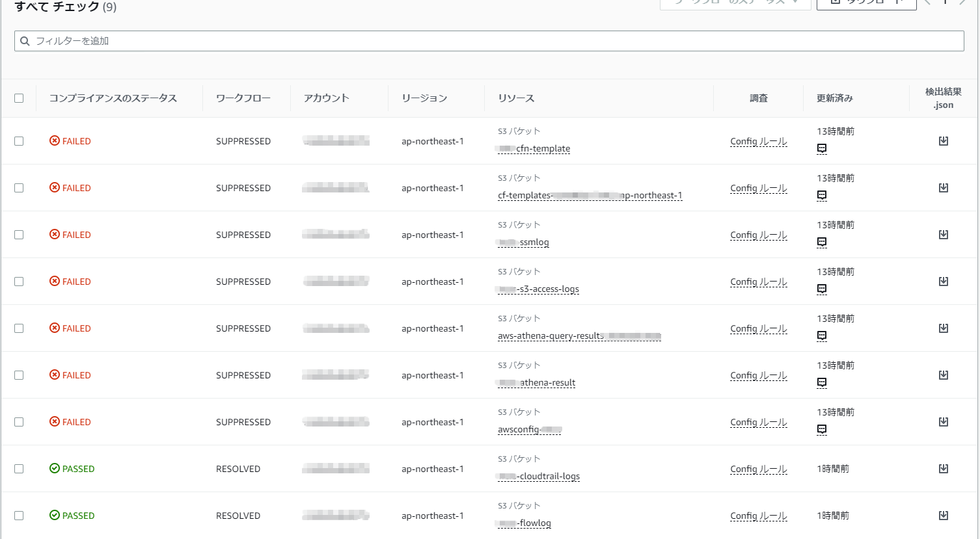Open Config ルール link for cloudtrail-logs row
The image size is (980, 539).
(759, 469)
